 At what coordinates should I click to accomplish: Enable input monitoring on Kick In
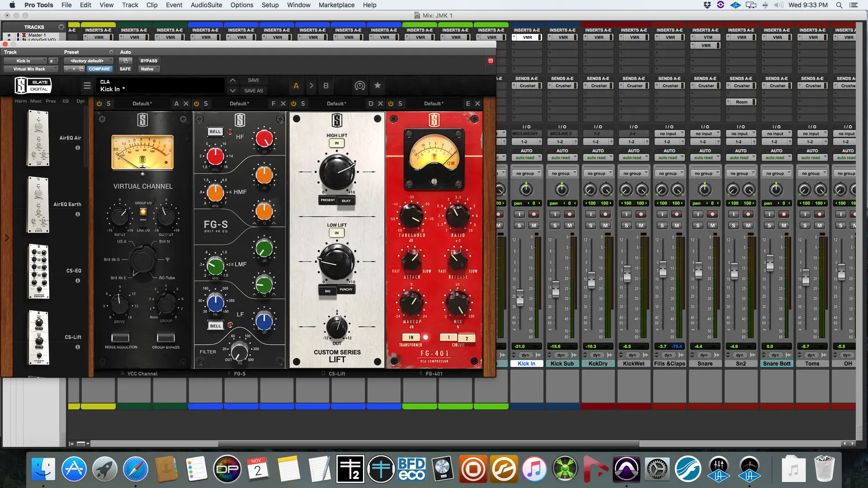[519, 214]
